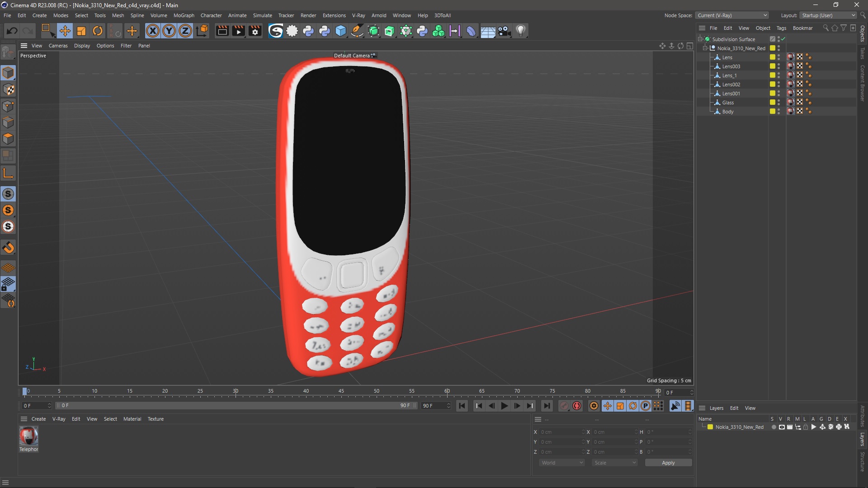Render to Picture Viewer
Screen dimensions: 868x488
(x=238, y=31)
